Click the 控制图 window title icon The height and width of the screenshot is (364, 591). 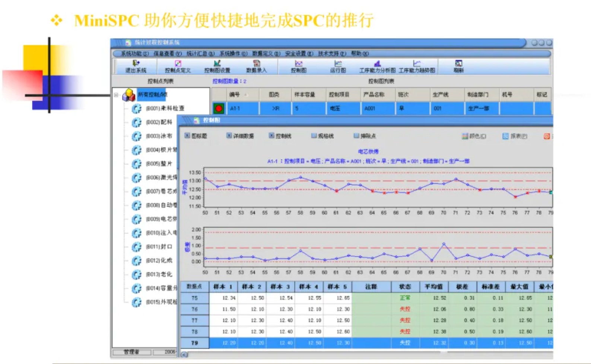(x=197, y=120)
